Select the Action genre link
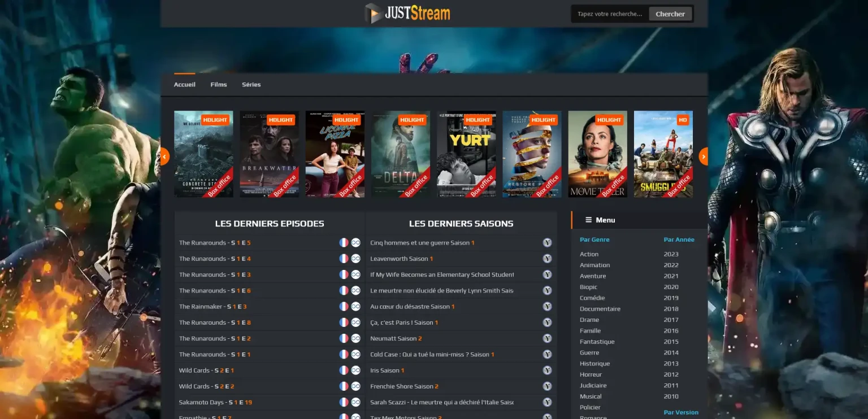Screen dimensions: 868x419 pyautogui.click(x=589, y=254)
